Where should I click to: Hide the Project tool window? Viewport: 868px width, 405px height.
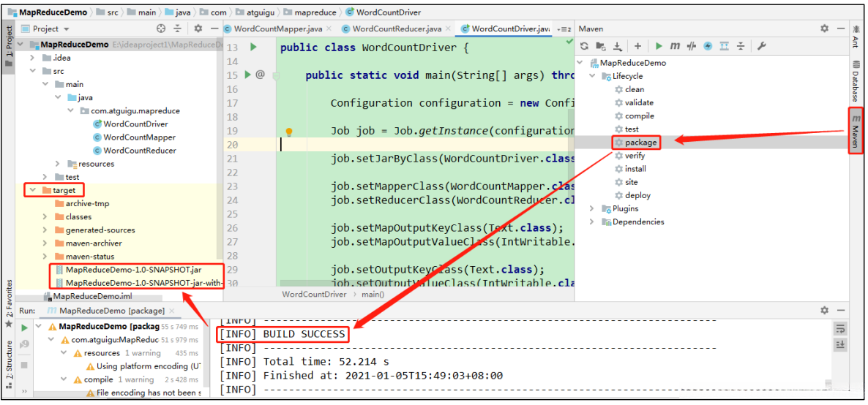(x=214, y=29)
